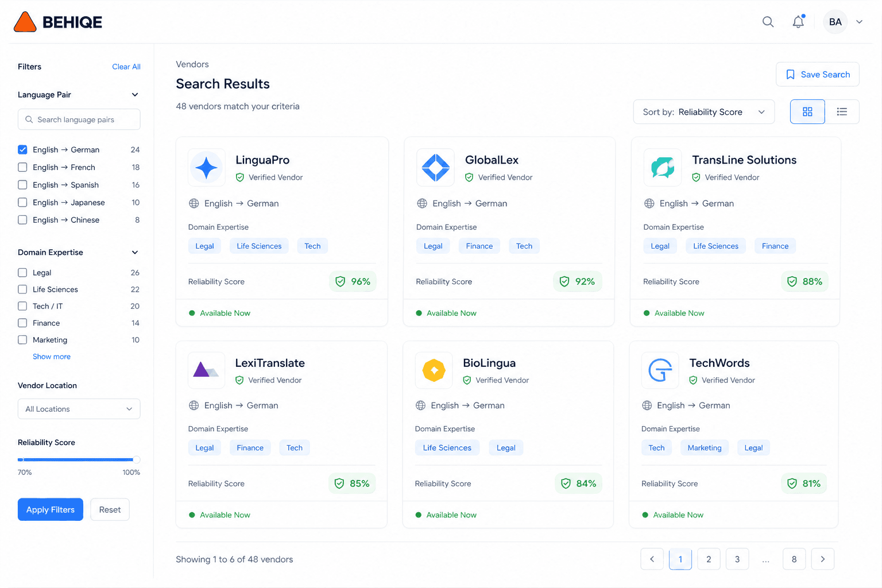The image size is (882, 588).
Task: Click BioLingua's verified shield icon
Action: (467, 380)
